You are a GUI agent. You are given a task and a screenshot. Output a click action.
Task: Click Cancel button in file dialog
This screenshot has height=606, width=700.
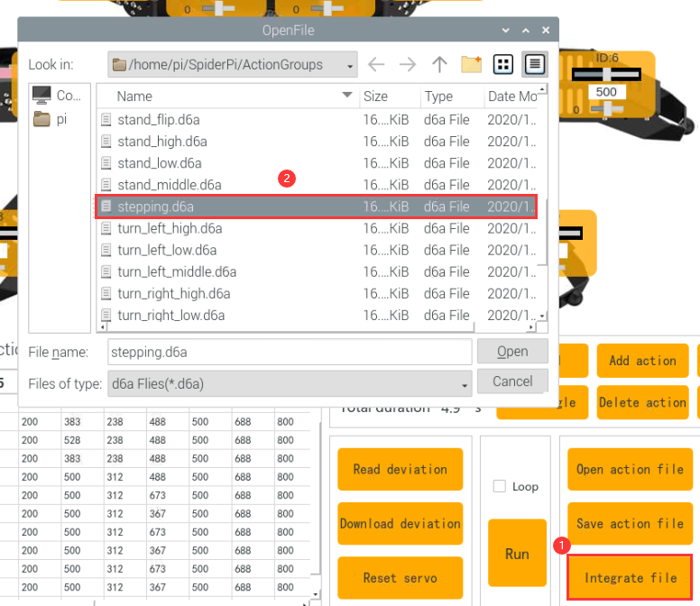tap(512, 381)
